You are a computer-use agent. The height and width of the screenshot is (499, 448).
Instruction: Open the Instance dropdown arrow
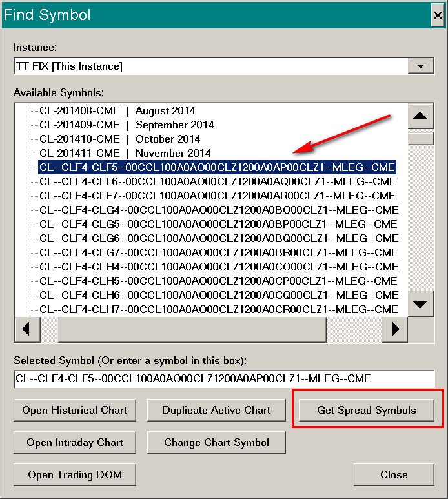421,66
